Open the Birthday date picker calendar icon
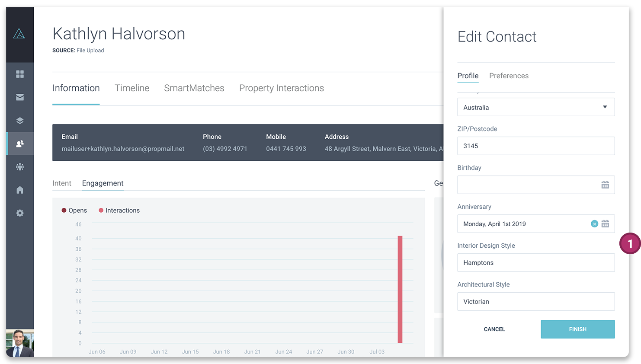The width and height of the screenshot is (641, 364). tap(605, 185)
